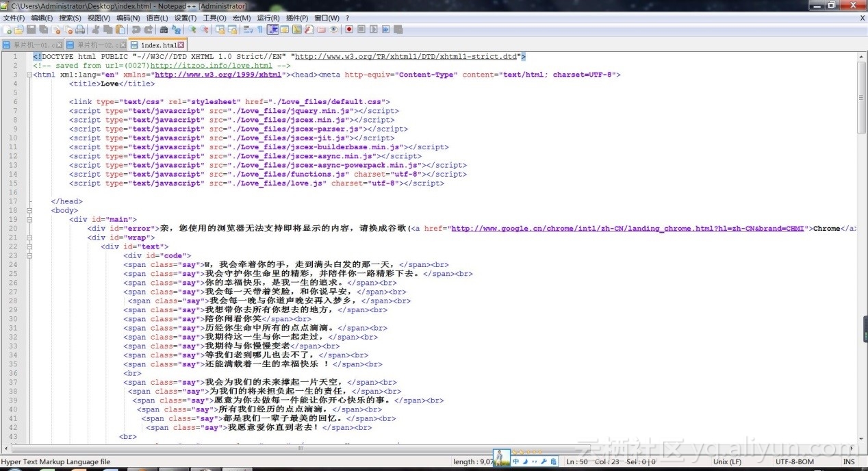Open the User Defined Language toolbar icon

[285, 30]
